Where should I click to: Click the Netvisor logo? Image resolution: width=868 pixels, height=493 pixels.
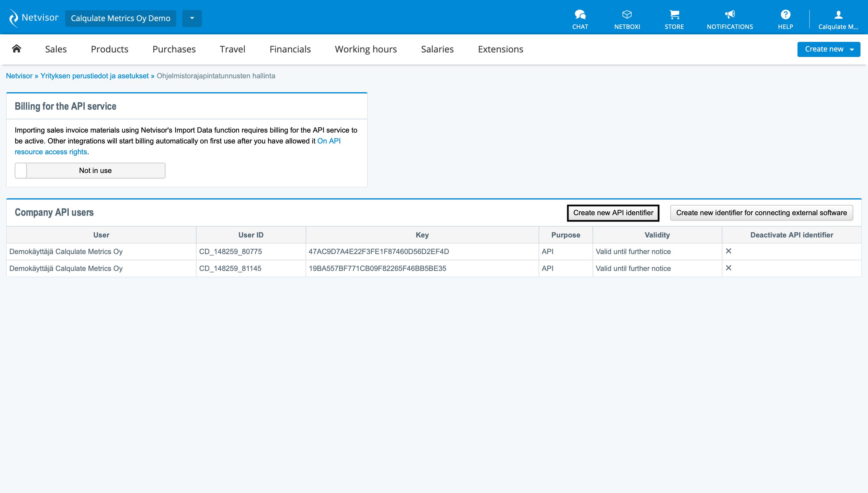click(x=33, y=17)
